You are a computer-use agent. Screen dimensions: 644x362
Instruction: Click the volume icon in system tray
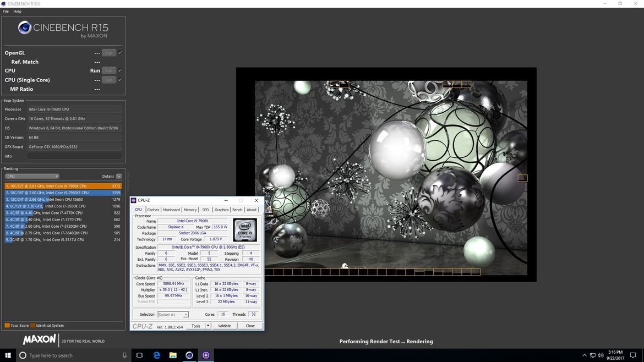pyautogui.click(x=601, y=355)
